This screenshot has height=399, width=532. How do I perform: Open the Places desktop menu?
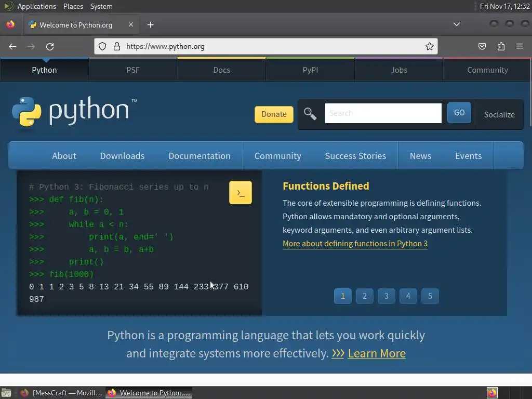(73, 6)
